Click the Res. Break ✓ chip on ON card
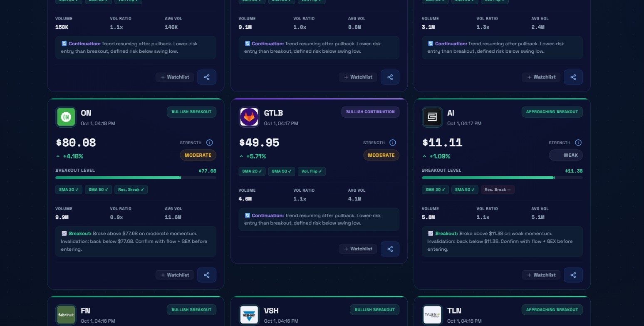This screenshot has height=326, width=644. (x=131, y=190)
